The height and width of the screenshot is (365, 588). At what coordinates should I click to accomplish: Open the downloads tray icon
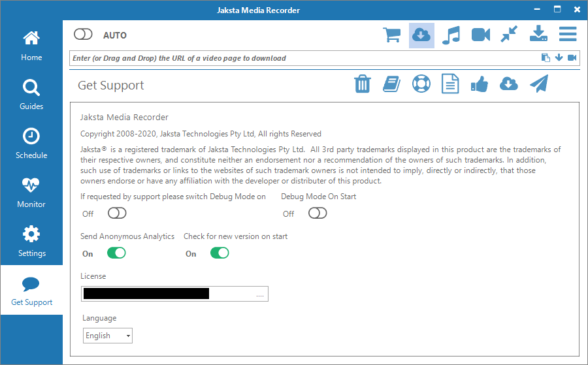(538, 33)
